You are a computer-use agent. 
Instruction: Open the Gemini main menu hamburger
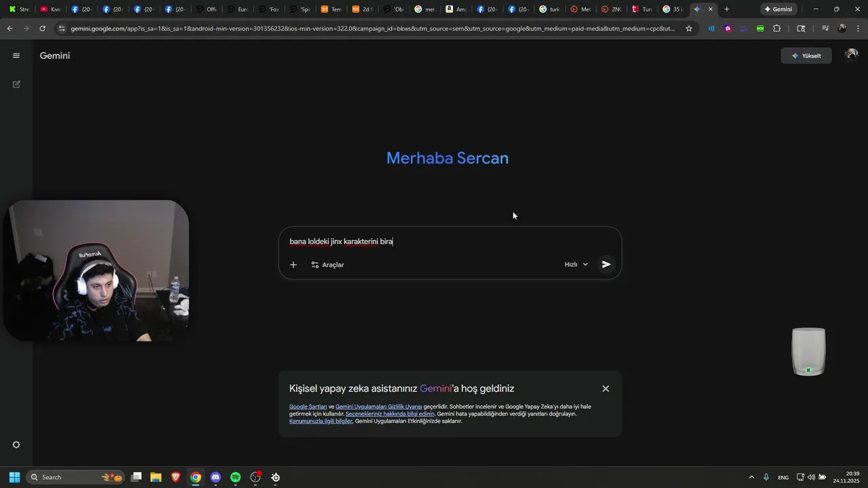[x=16, y=56]
